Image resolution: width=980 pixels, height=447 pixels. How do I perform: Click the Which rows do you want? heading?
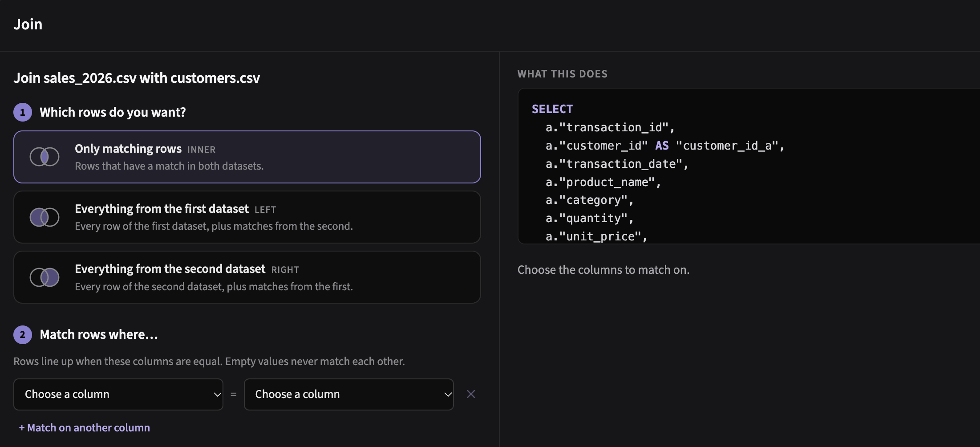click(113, 112)
